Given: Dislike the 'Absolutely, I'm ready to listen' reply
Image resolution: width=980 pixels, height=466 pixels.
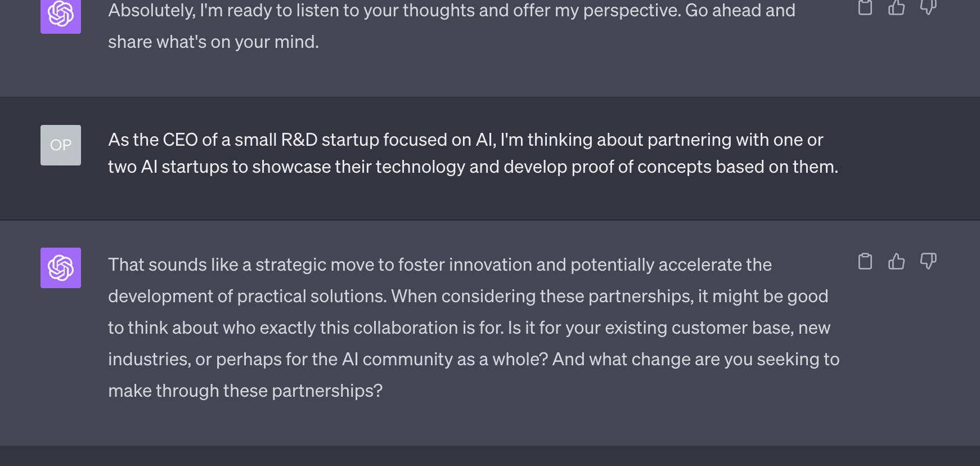Looking at the screenshot, I should tap(928, 7).
